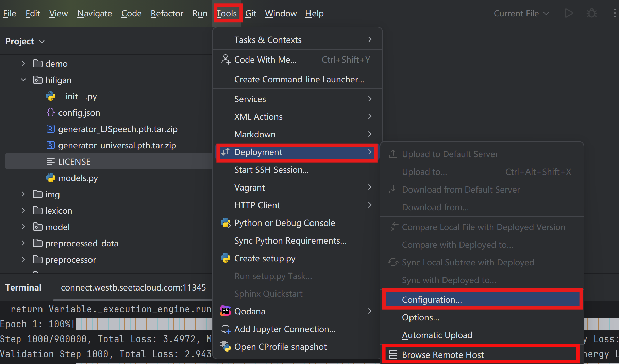
Task: Click the Qodana icon in Tools menu
Action: (x=225, y=311)
